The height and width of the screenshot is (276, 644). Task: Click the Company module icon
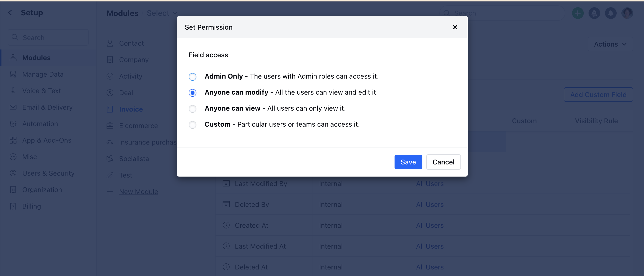click(110, 60)
